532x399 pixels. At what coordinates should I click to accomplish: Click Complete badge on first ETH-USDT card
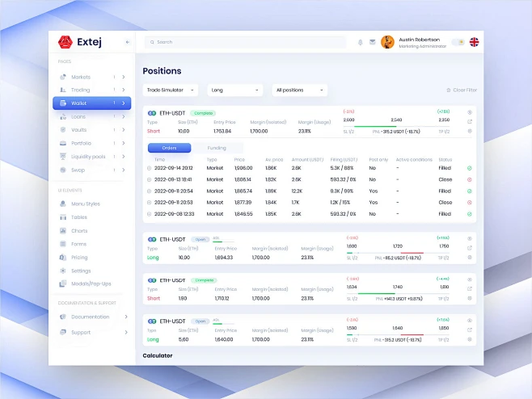click(x=203, y=113)
